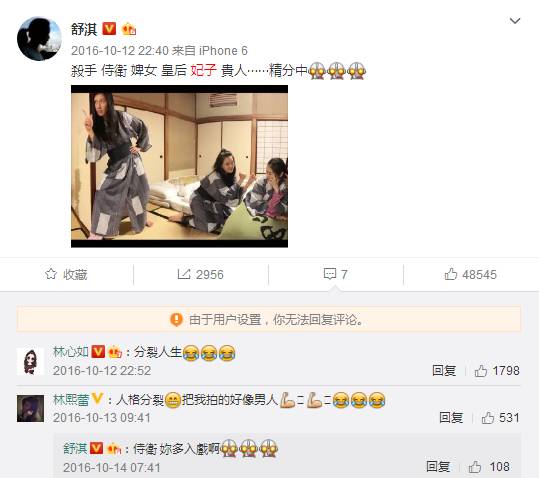Image resolution: width=539 pixels, height=478 pixels.
Task: Click the membership crown badge beside 舒淇
Action: point(129,29)
